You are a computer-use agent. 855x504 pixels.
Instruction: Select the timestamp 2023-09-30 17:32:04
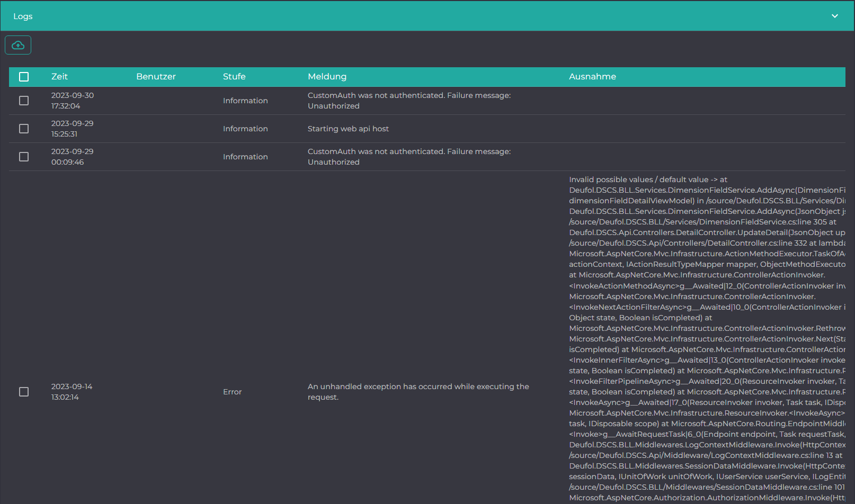pos(73,101)
